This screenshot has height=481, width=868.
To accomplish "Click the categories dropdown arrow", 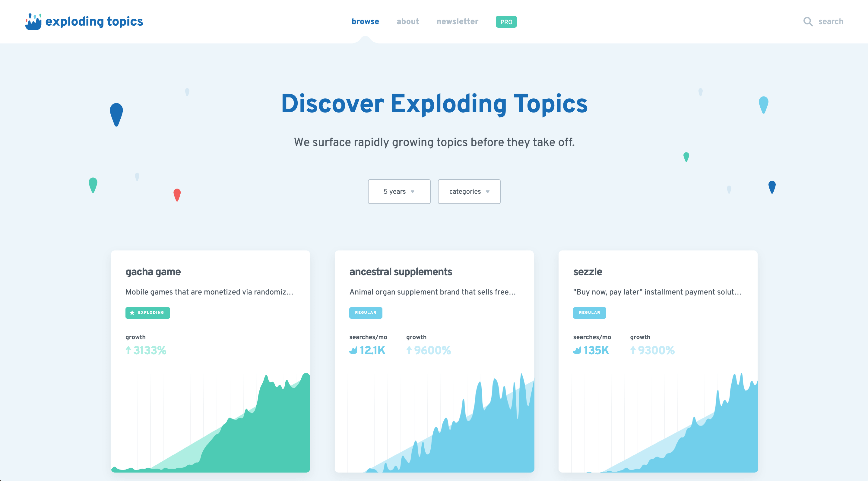I will [488, 192].
